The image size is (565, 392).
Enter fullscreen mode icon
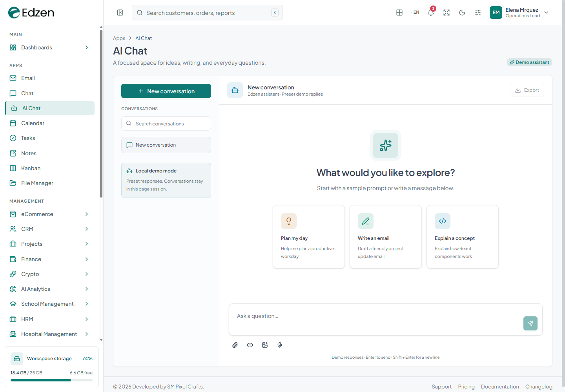click(447, 13)
